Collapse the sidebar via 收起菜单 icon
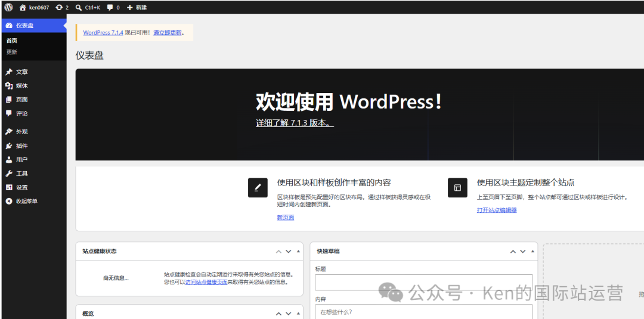The image size is (644, 319). point(9,201)
